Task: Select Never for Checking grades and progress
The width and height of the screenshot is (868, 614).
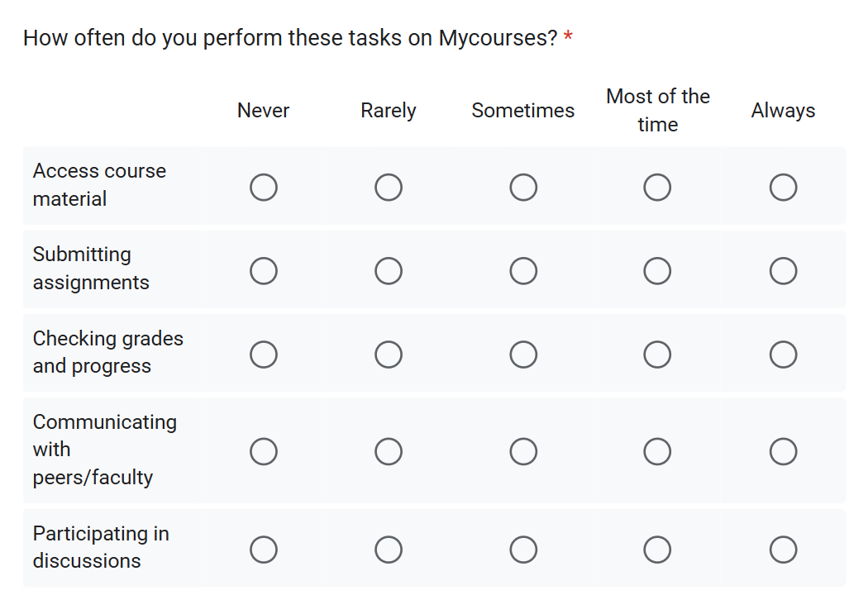Action: (x=264, y=355)
